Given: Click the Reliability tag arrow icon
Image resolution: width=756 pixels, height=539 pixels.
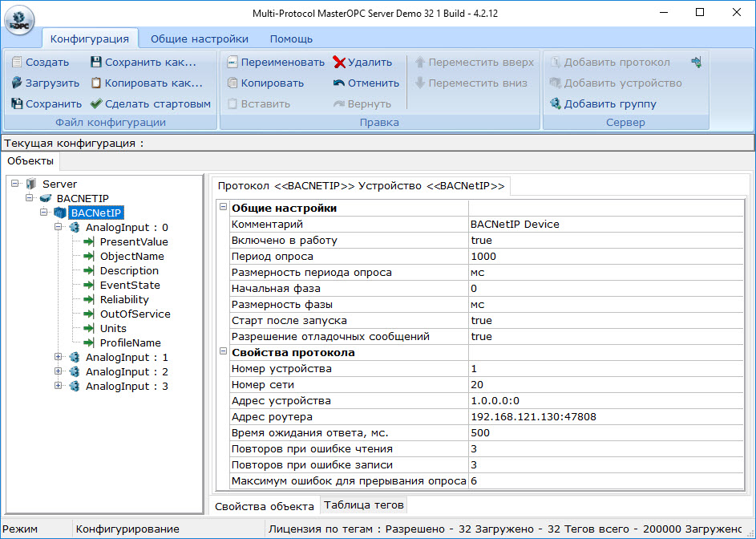Looking at the screenshot, I should tap(89, 299).
